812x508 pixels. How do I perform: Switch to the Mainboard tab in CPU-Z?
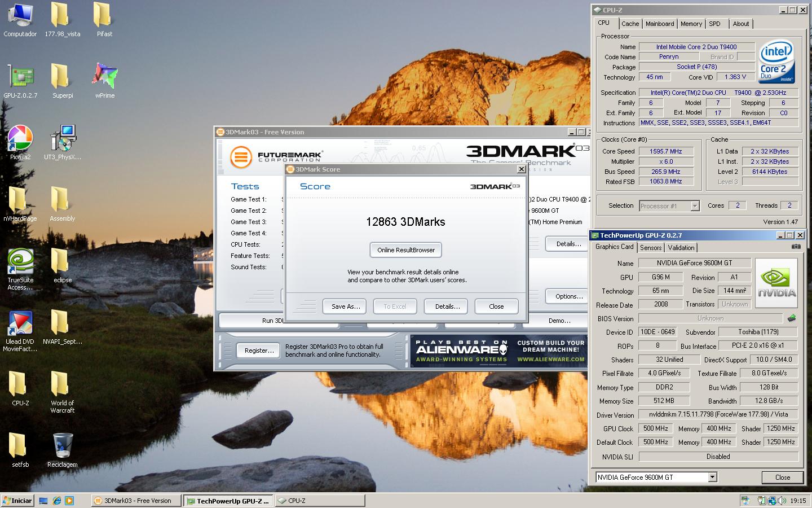tap(660, 24)
